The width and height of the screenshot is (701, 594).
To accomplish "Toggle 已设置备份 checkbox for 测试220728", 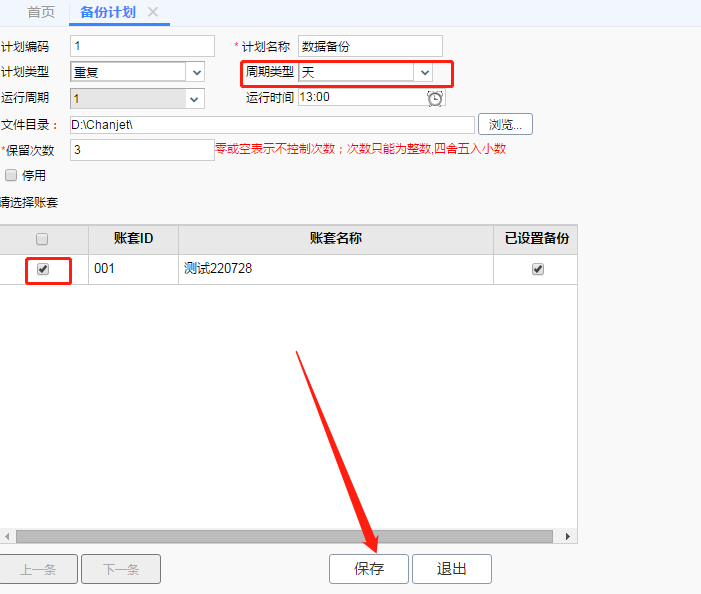I will [x=538, y=269].
